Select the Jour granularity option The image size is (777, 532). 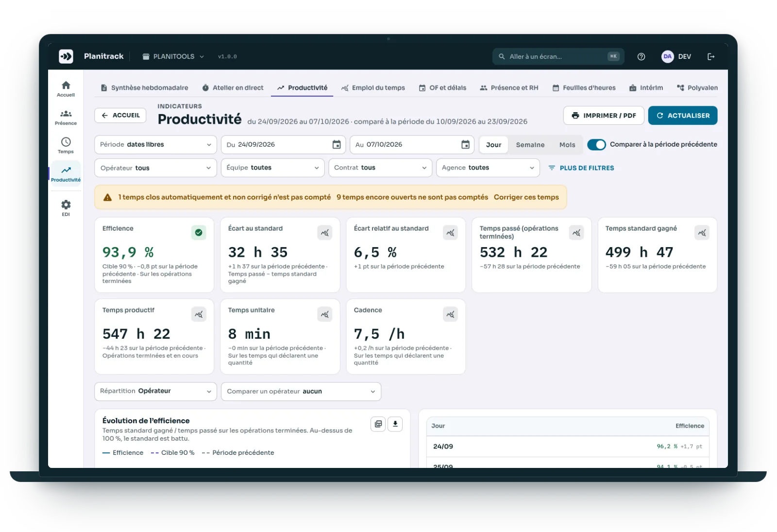pyautogui.click(x=494, y=145)
